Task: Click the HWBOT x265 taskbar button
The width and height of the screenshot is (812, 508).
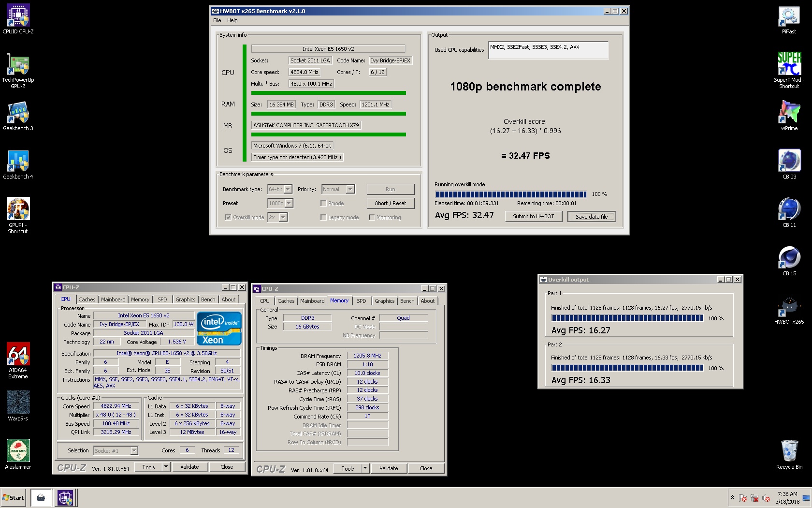Action: pos(41,497)
